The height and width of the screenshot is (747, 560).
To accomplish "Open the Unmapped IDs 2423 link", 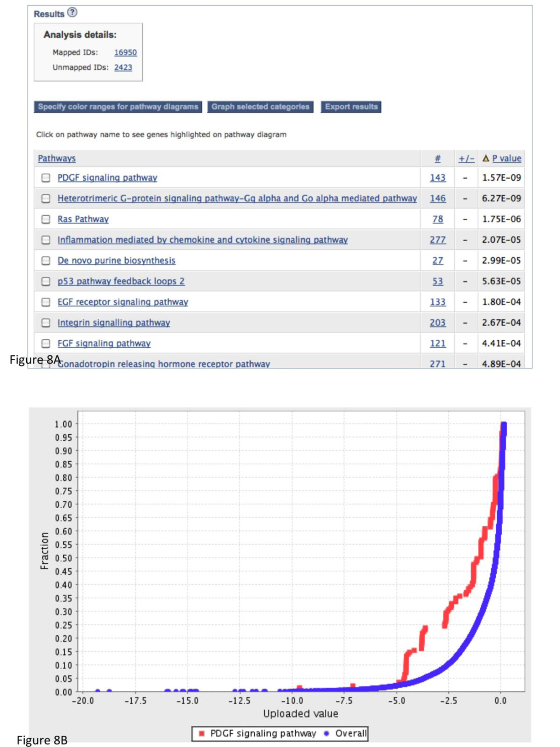I will [x=123, y=67].
